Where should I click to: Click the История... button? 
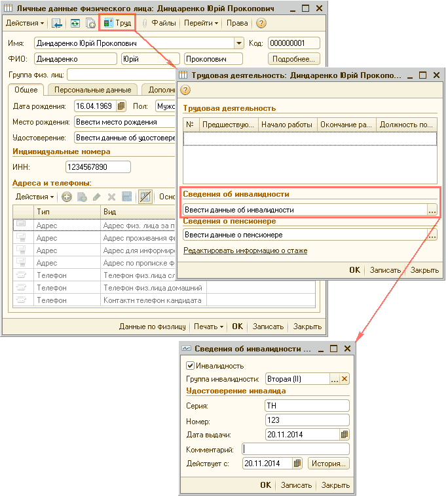tap(329, 464)
